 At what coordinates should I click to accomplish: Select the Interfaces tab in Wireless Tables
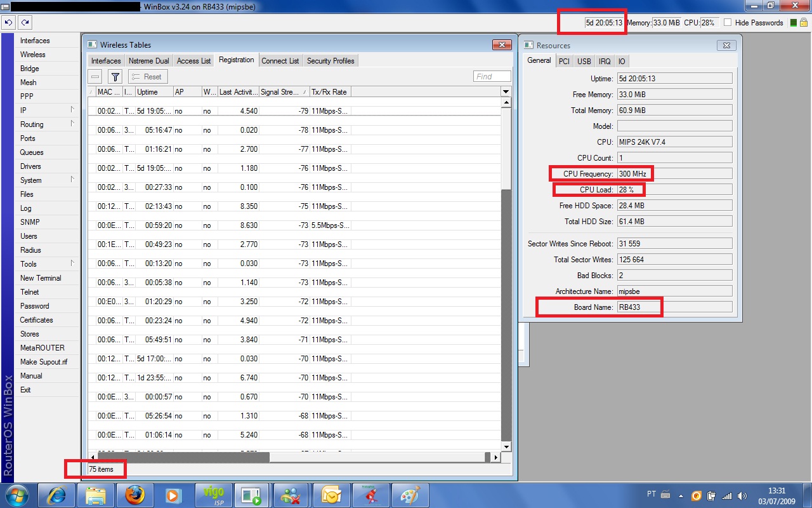(x=106, y=61)
